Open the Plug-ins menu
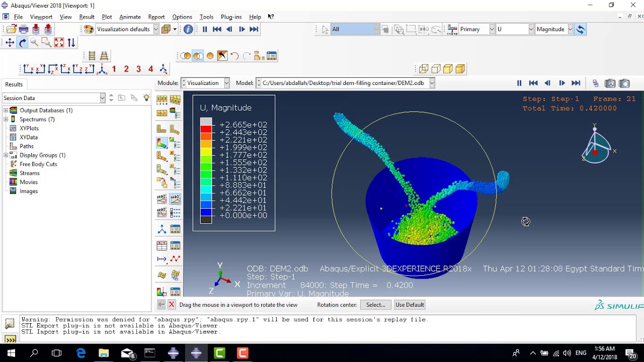Screen dimensions: 644x362 pyautogui.click(x=231, y=17)
